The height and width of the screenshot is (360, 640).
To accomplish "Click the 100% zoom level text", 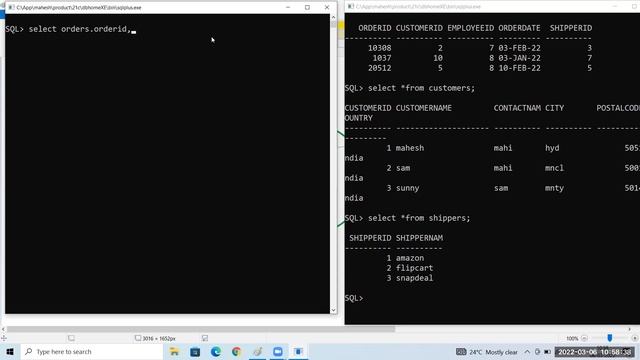I will [572, 338].
